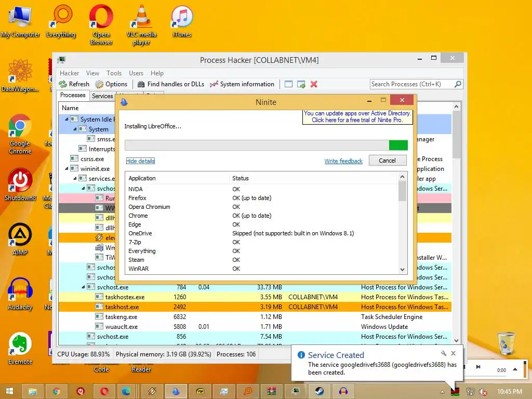
Task: Select the taskeng.exe process row
Action: point(255,316)
